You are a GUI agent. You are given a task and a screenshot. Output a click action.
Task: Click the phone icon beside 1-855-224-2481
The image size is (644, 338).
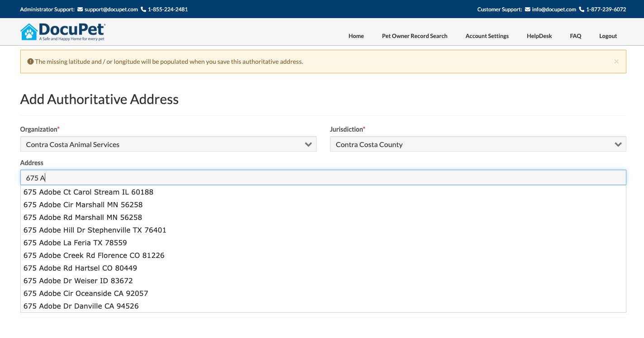[x=143, y=10]
